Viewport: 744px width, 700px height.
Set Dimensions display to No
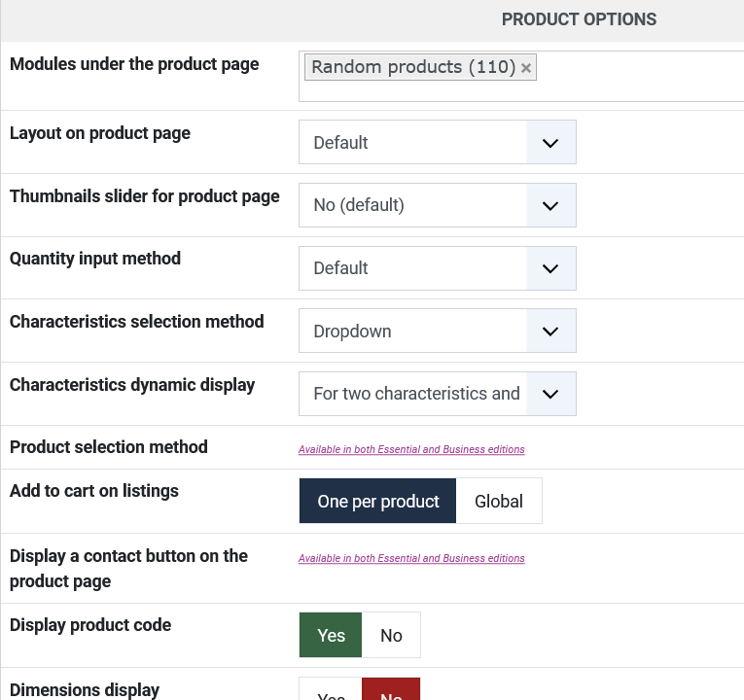[391, 690]
